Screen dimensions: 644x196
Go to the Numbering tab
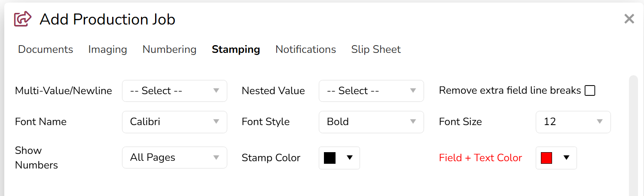pyautogui.click(x=169, y=49)
